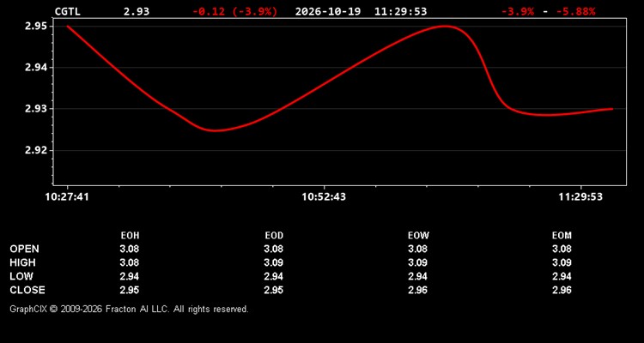Select the EOM column header
The image size is (644, 343).
562,236
